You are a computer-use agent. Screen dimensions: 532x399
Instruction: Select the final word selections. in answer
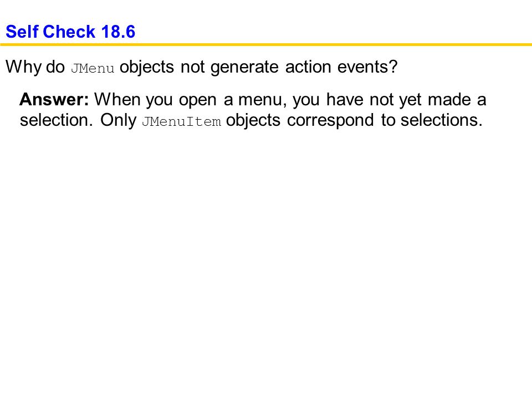pyautogui.click(x=442, y=120)
